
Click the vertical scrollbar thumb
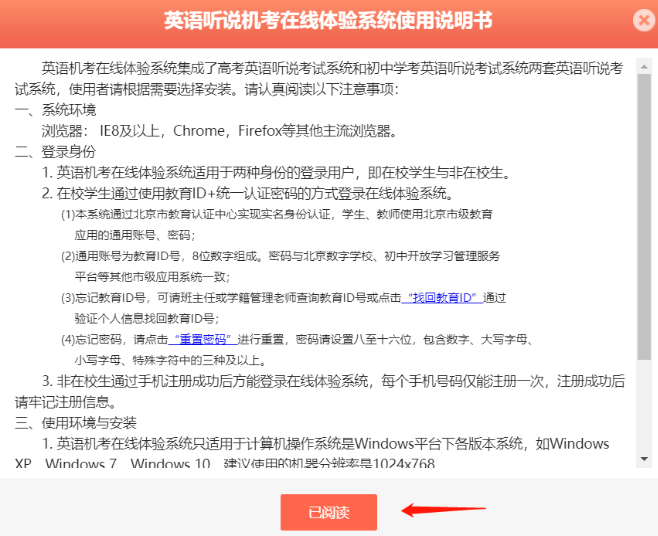pyautogui.click(x=644, y=200)
